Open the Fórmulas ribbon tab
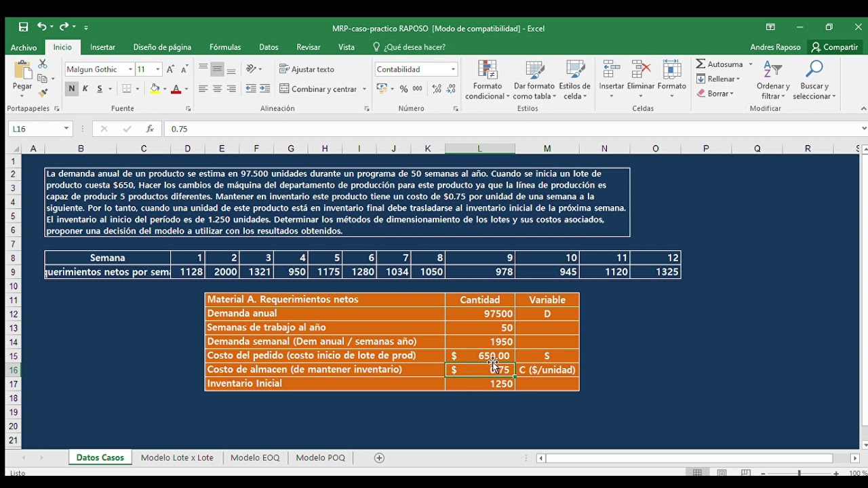868x488 pixels. pos(225,47)
